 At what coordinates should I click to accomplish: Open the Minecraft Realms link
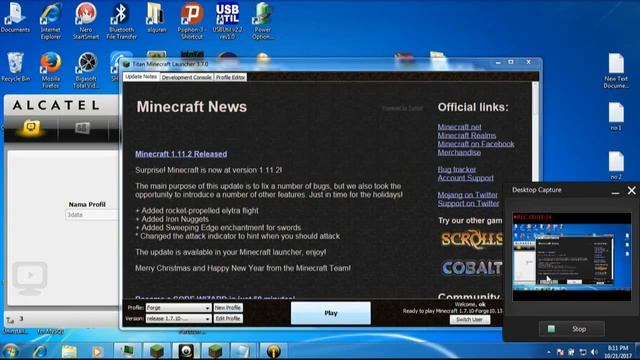pos(467,136)
